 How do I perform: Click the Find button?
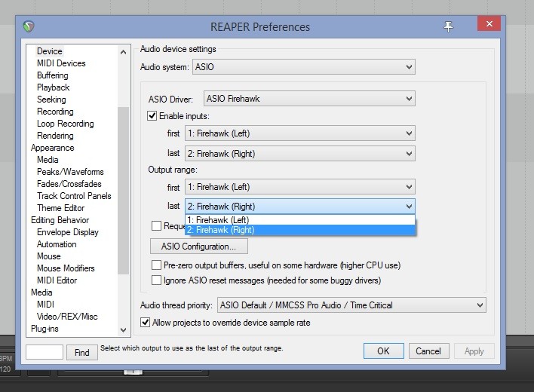81,352
